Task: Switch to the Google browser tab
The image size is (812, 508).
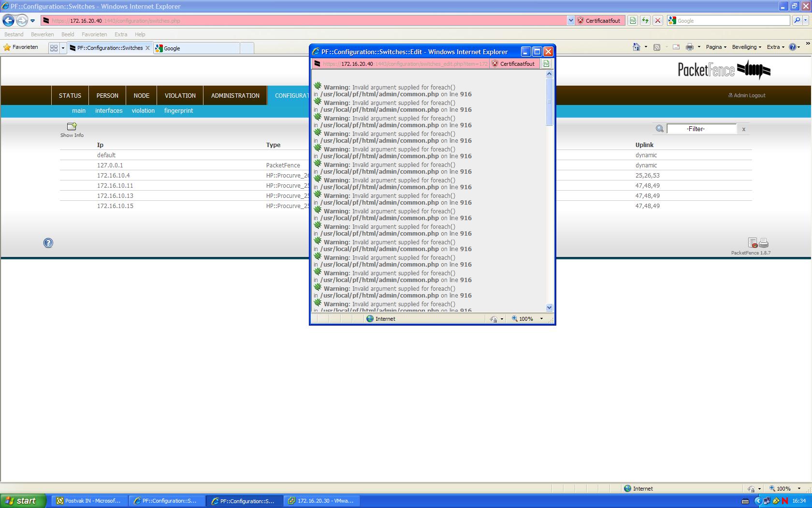Action: (196, 48)
